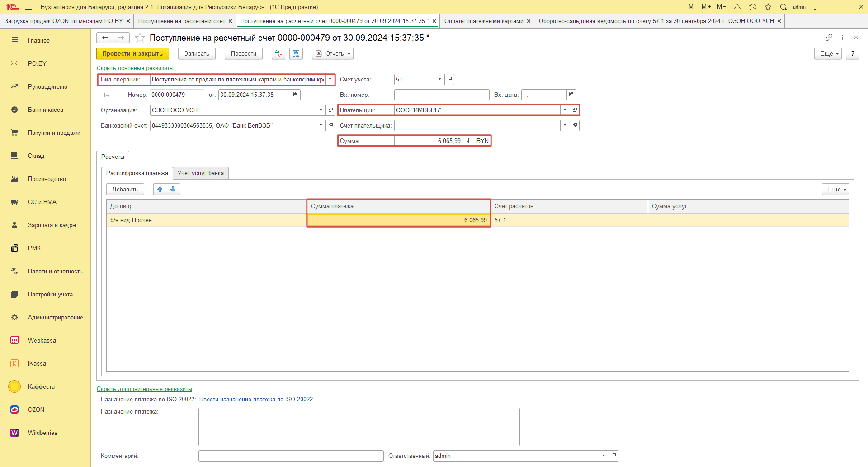Get link to document chain icon
868x467 pixels.
click(x=829, y=37)
